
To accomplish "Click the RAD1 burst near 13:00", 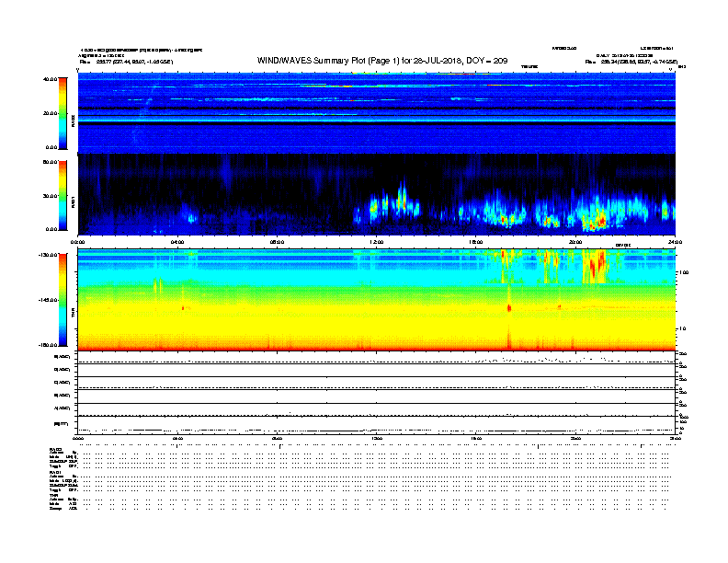I will click(402, 200).
